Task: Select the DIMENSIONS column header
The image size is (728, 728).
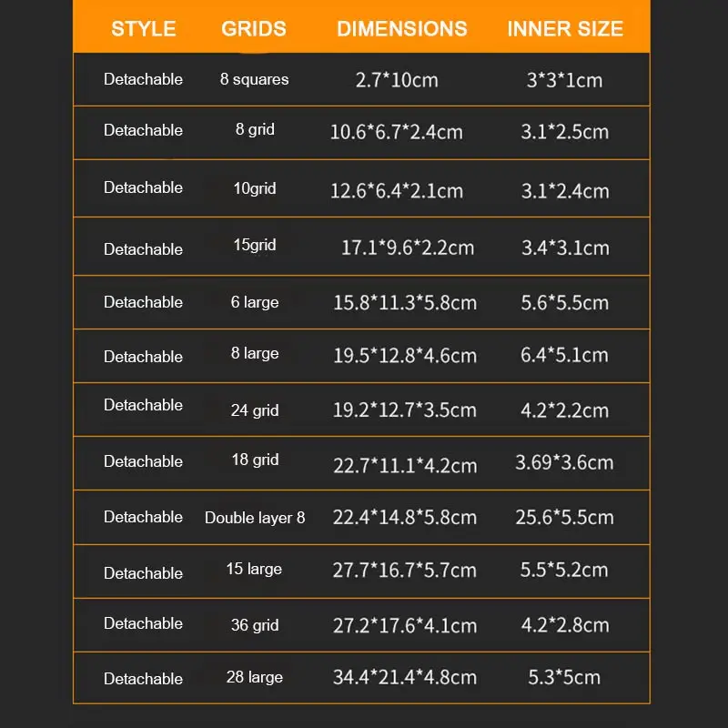Action: click(x=401, y=29)
